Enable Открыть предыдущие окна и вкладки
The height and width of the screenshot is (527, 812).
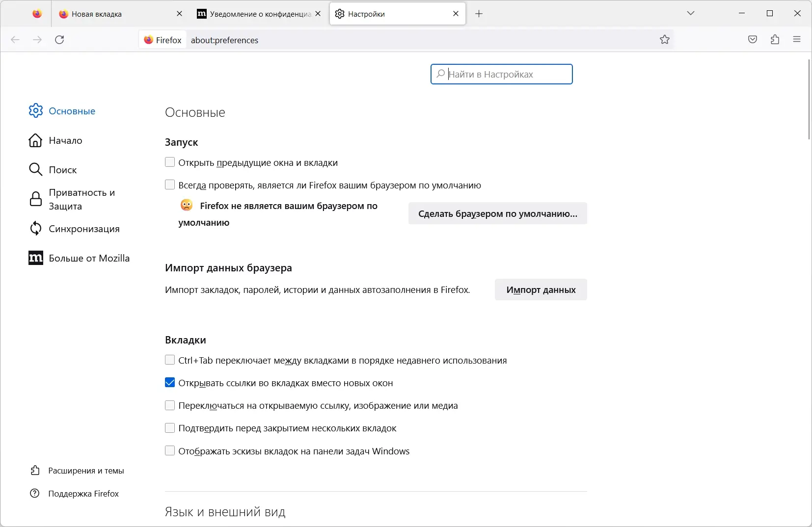[x=169, y=162]
